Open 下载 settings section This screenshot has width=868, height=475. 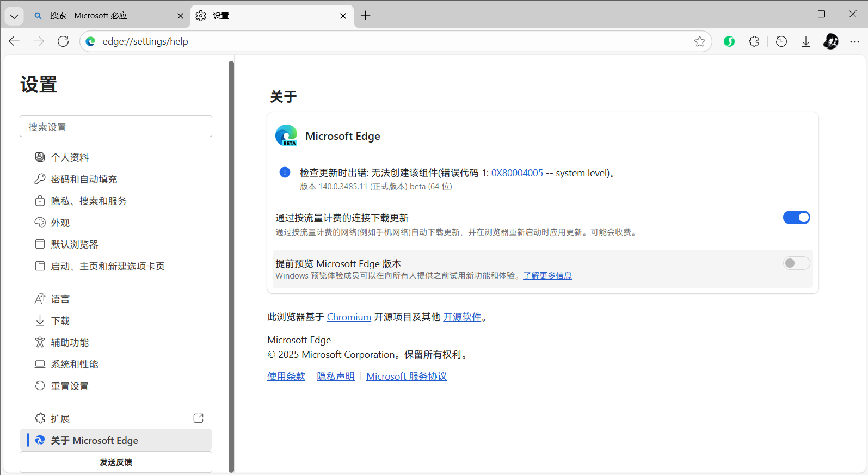pos(116,320)
